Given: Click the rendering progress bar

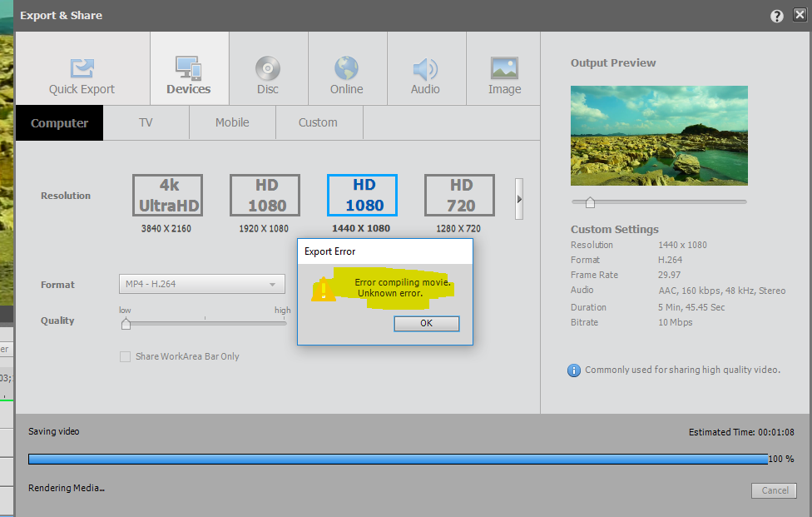Looking at the screenshot, I should click(398, 459).
